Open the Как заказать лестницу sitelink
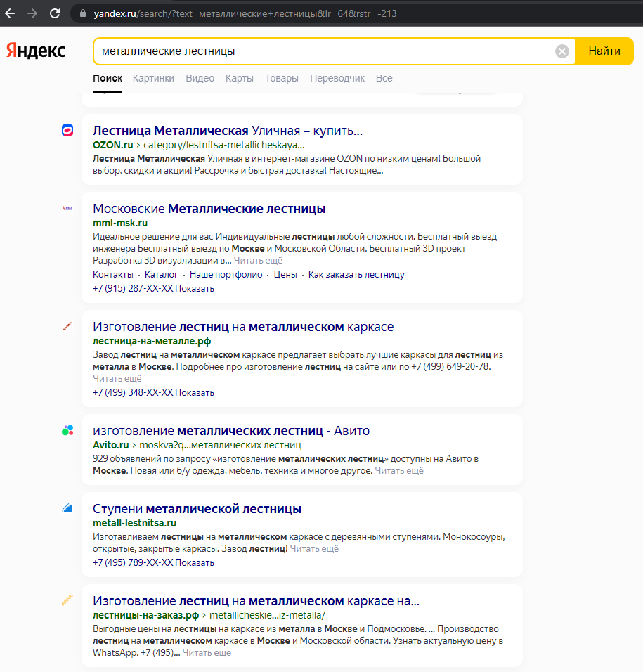The image size is (643, 672). click(356, 275)
